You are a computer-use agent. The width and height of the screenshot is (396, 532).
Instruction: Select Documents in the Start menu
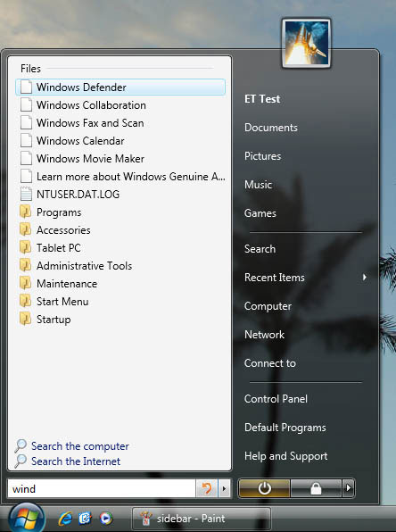tap(271, 128)
